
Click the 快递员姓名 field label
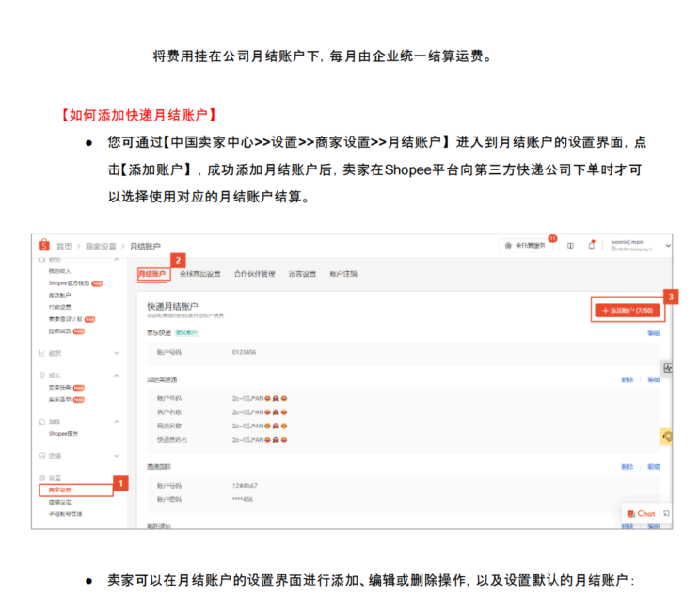tap(172, 440)
